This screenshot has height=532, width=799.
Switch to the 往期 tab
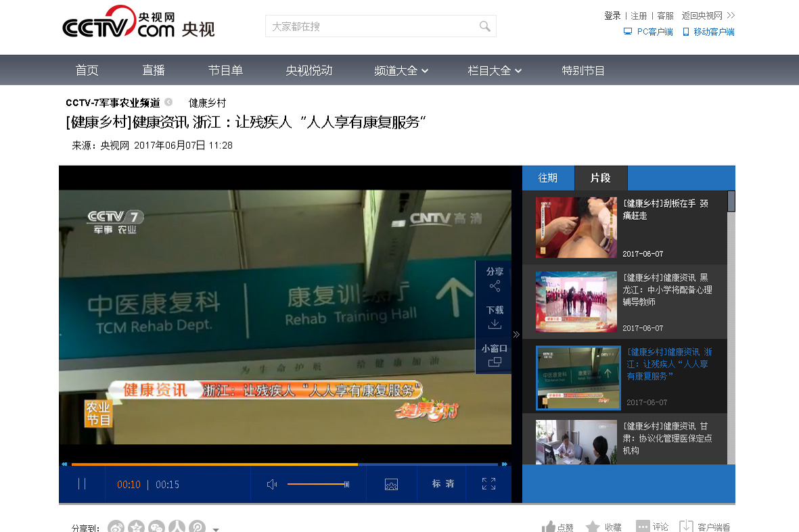tap(548, 178)
